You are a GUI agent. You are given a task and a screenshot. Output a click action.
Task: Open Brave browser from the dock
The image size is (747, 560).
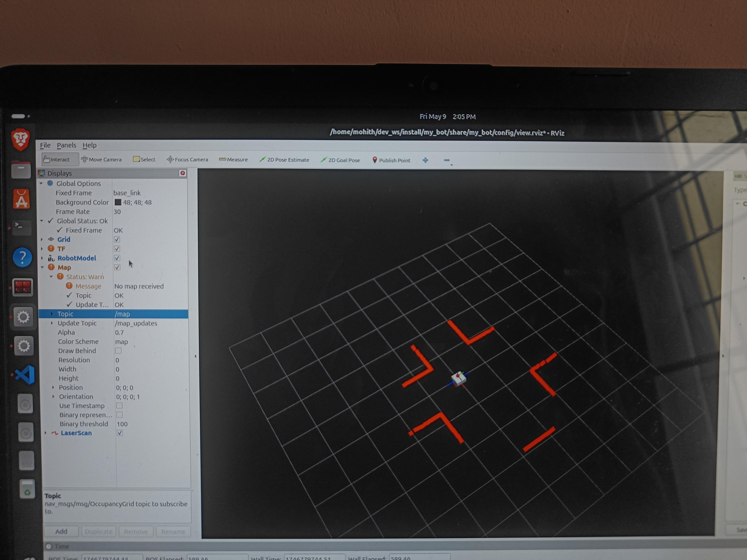point(21,139)
